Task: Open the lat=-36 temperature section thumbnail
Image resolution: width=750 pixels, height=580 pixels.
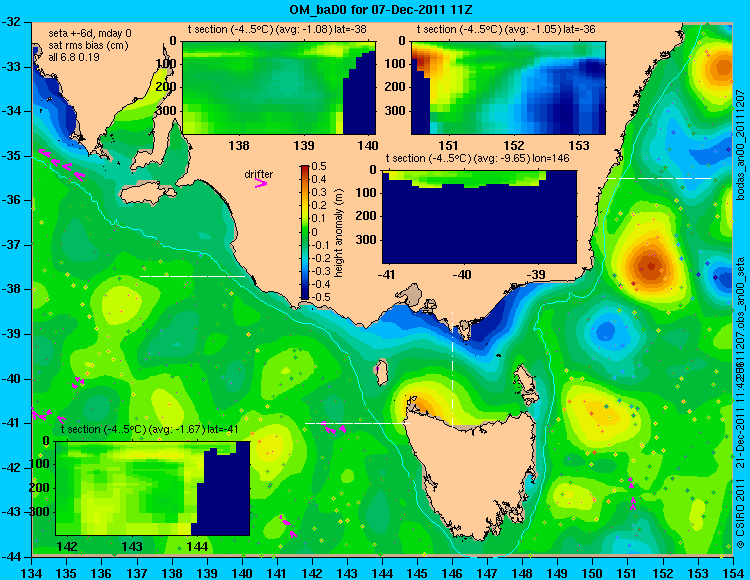Action: (508, 88)
